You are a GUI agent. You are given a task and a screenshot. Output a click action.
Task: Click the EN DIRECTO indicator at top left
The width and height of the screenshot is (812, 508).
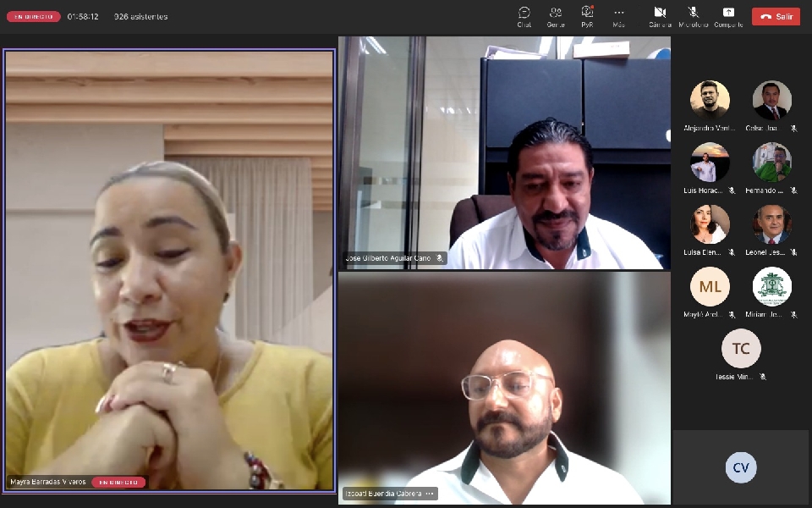(x=33, y=16)
